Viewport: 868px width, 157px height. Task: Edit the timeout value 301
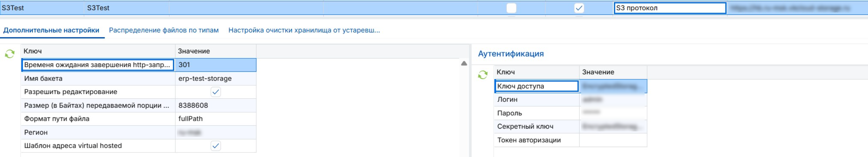click(x=216, y=65)
